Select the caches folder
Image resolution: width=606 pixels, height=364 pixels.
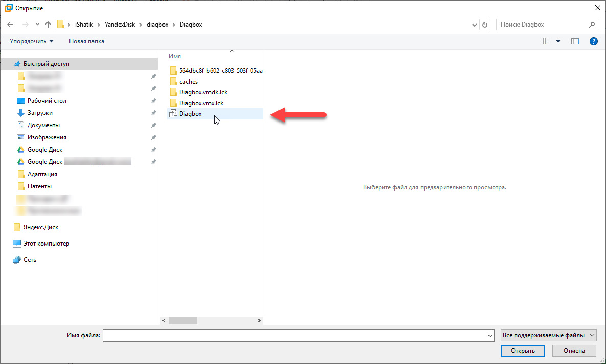pos(184,82)
